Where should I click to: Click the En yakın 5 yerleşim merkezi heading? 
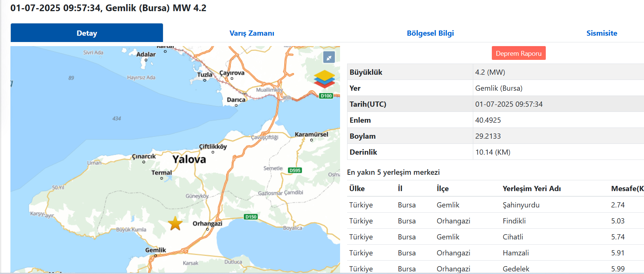(393, 172)
